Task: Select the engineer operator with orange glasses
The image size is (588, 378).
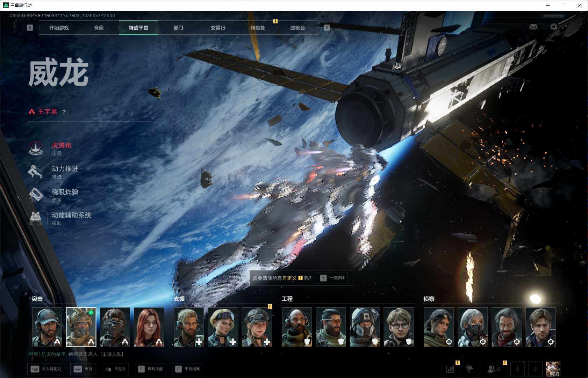Action: [331, 327]
